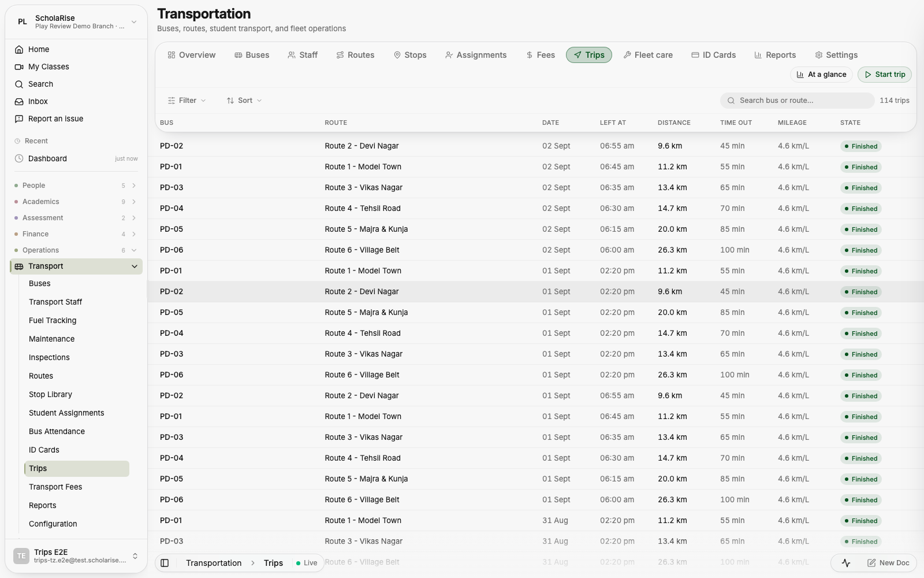
Task: Click the DISTANCE column header
Action: 674,123
